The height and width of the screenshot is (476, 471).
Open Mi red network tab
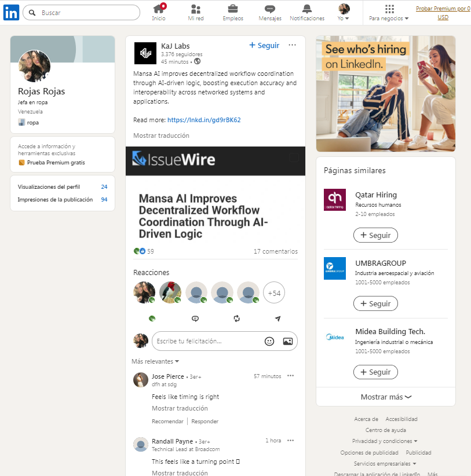[196, 12]
